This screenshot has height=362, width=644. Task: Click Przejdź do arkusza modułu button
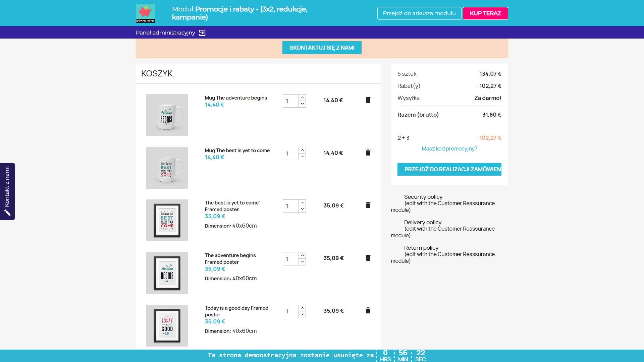[x=419, y=13]
